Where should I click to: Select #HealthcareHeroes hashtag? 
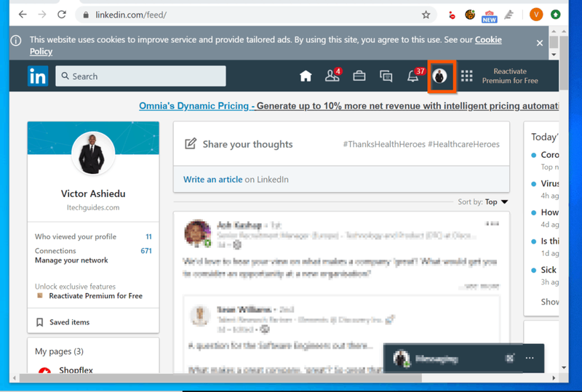[x=463, y=145]
